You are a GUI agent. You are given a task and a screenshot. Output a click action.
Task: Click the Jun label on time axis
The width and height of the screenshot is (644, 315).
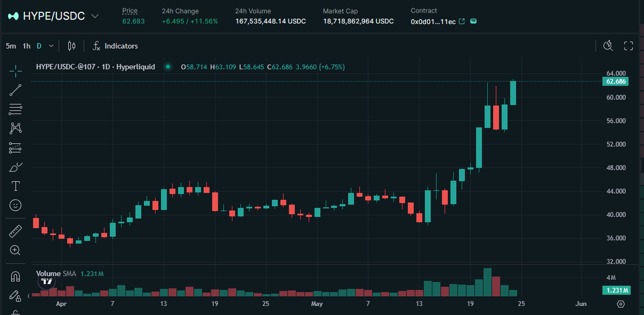[x=581, y=304]
